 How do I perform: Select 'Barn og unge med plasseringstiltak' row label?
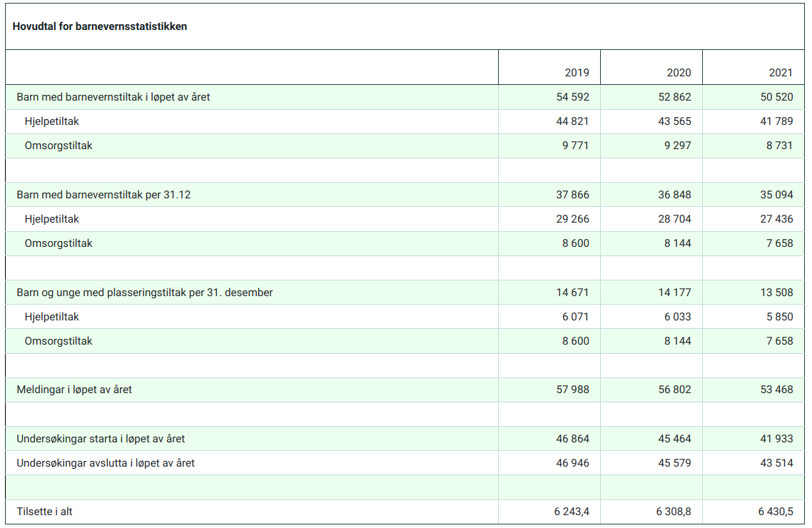145,293
